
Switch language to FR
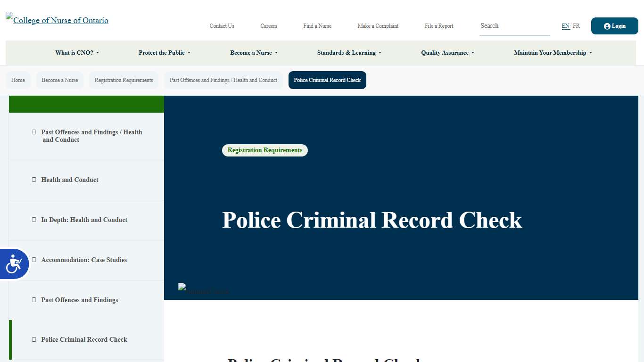(x=576, y=26)
